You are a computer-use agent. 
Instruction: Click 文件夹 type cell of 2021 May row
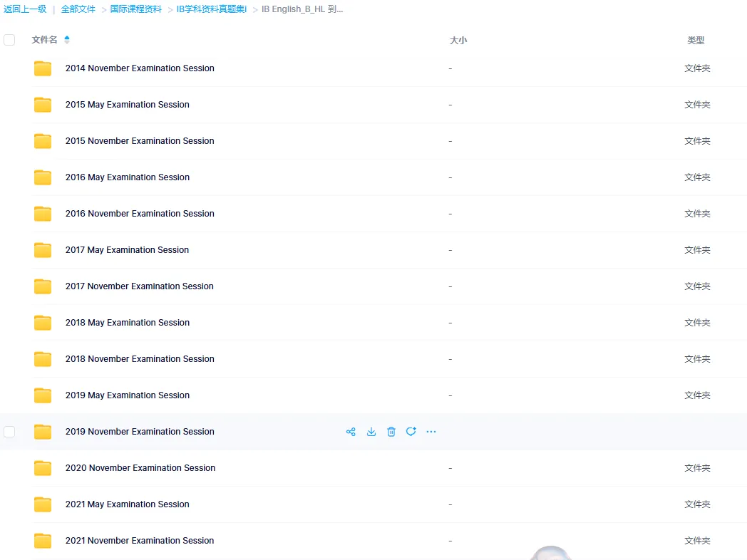(x=697, y=504)
